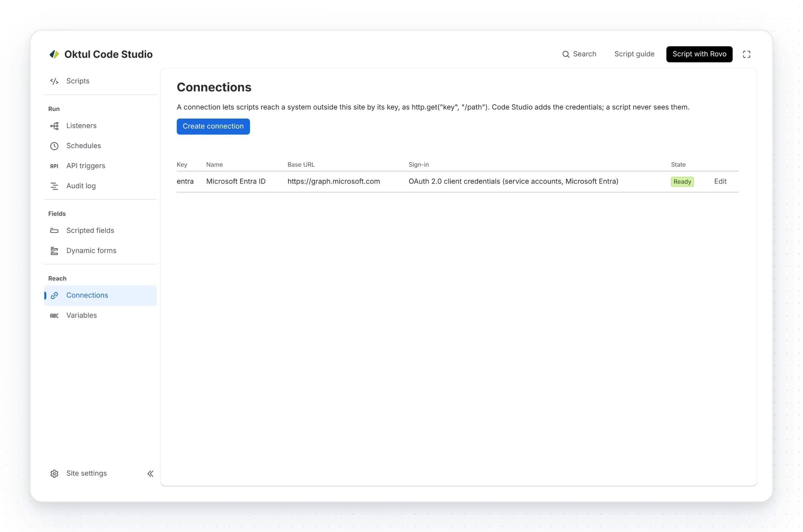Click the Ready state badge
The width and height of the screenshot is (803, 532).
click(682, 182)
